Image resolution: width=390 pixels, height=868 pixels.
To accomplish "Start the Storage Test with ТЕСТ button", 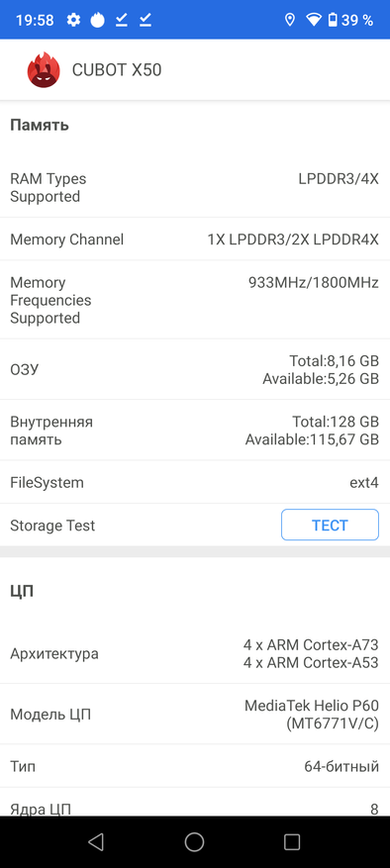I will 331,525.
